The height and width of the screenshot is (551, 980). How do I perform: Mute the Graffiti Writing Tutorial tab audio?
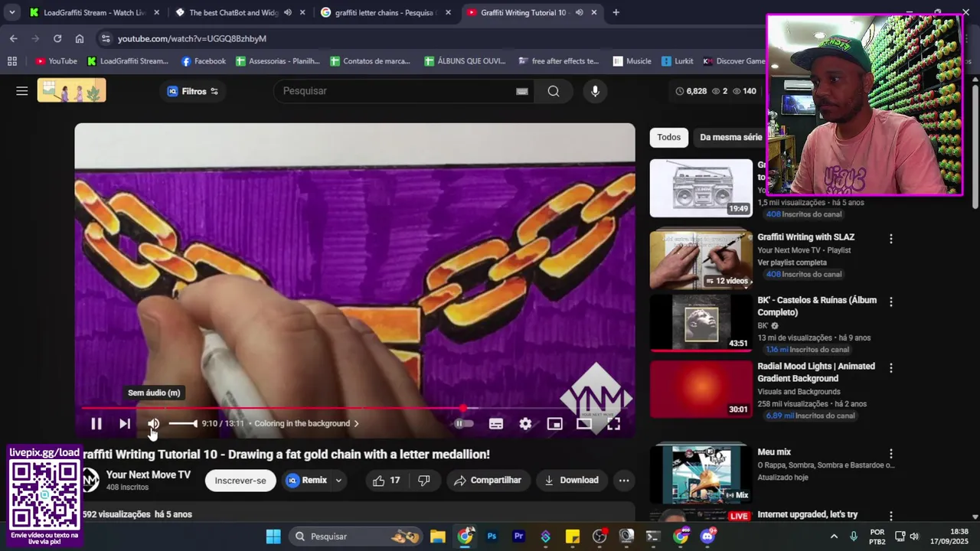pos(579,12)
